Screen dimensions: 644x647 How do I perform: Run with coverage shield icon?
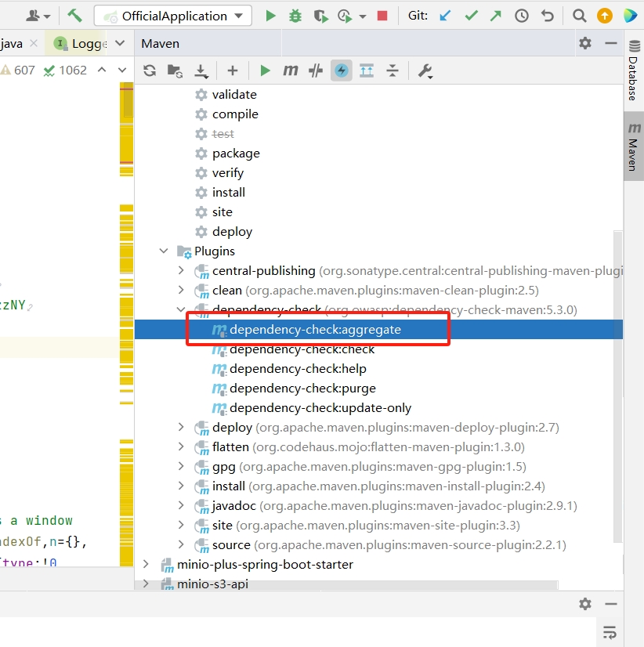pyautogui.click(x=320, y=16)
